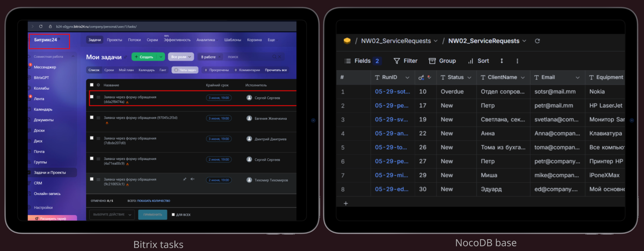Open the Шаблоны tab
This screenshot has width=644, height=251.
point(233,40)
